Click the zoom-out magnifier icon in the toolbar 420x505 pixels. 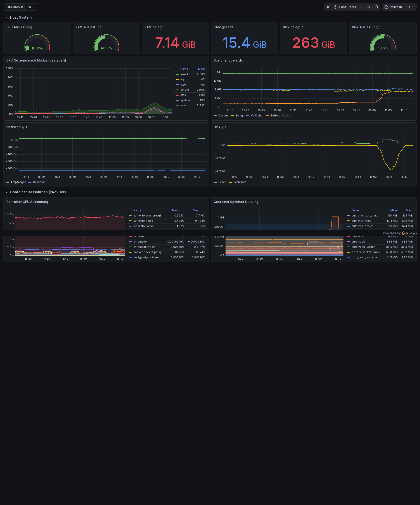click(x=376, y=7)
